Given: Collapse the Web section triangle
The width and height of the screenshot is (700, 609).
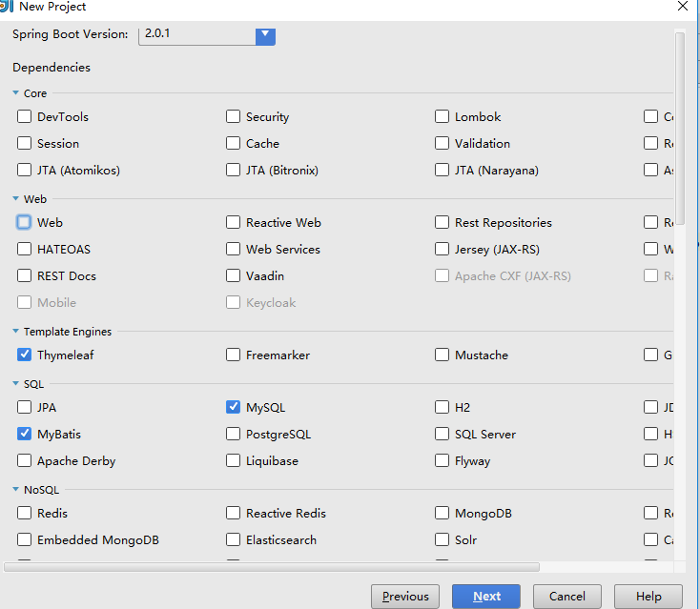Looking at the screenshot, I should click(15, 198).
